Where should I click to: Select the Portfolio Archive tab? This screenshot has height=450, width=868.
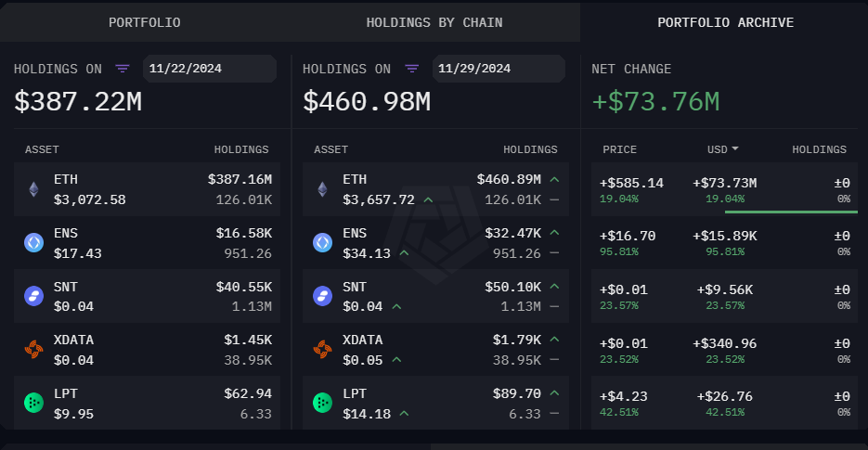(725, 22)
